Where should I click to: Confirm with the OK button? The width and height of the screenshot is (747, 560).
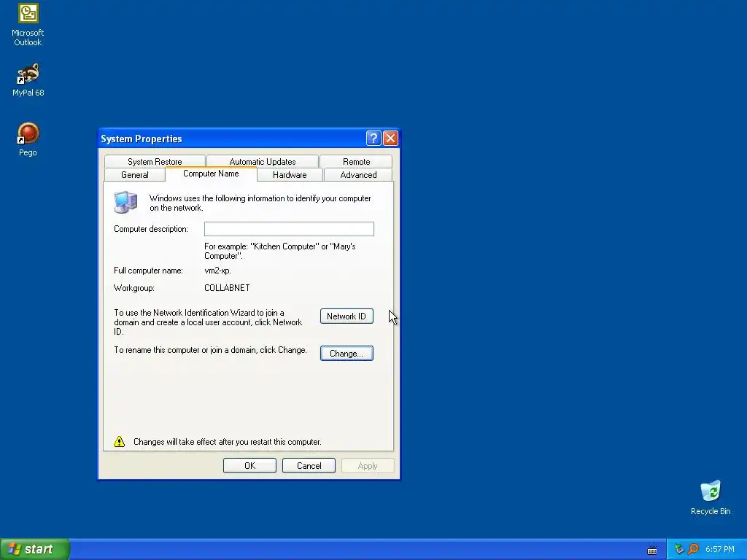click(x=249, y=466)
